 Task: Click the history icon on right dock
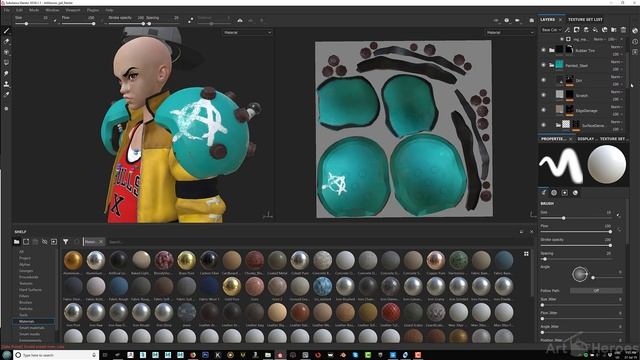click(x=635, y=41)
